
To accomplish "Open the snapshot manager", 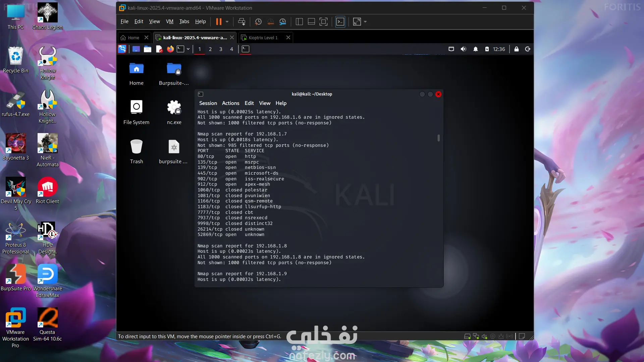I will 283,22.
